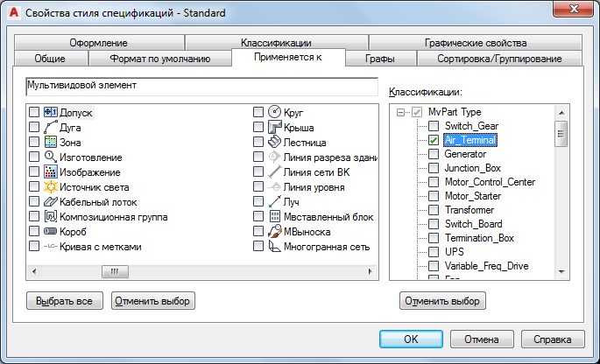The width and height of the screenshot is (600, 364).
Task: Uncheck the Air_Terminal classification
Action: point(434,140)
